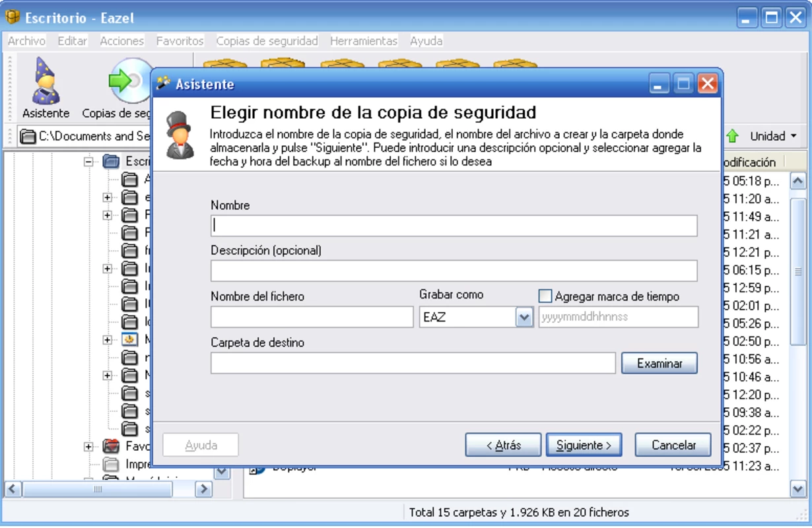Click the greyed Ayuda button in dialog

[201, 445]
